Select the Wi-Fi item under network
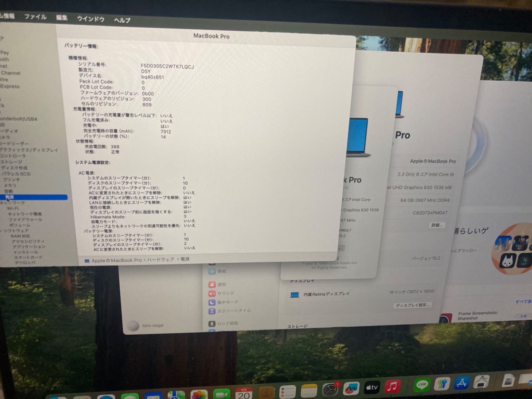532x399 pixels. coord(13,208)
